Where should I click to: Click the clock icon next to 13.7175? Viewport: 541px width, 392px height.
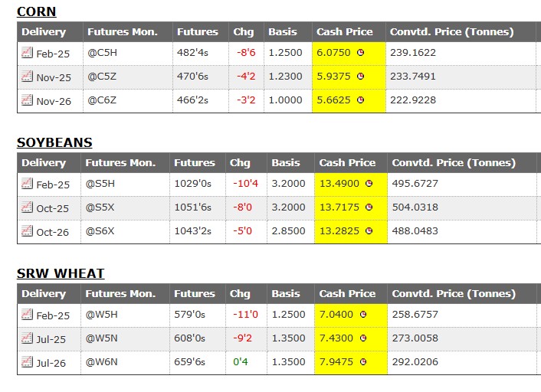(369, 208)
